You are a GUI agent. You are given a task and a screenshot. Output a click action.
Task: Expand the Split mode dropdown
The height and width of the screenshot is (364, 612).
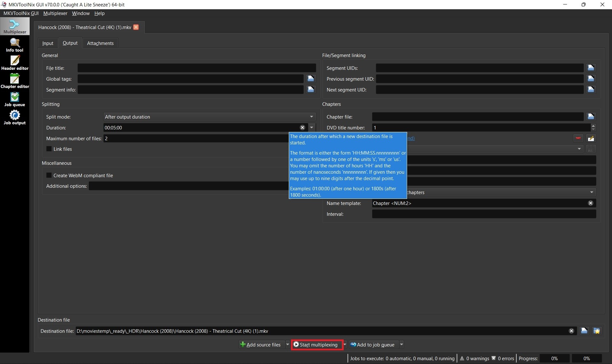311,117
